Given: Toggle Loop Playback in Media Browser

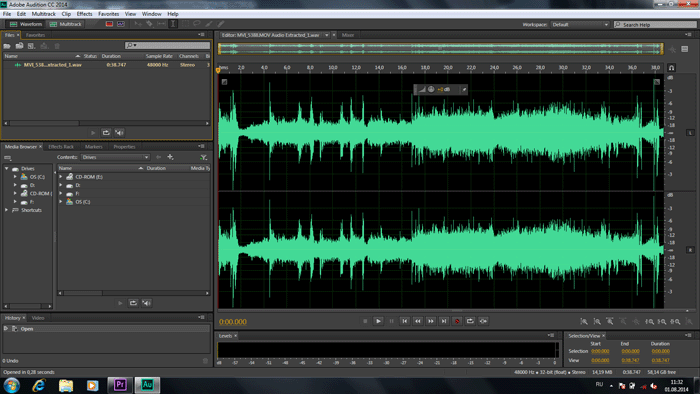Looking at the screenshot, I should pyautogui.click(x=133, y=303).
